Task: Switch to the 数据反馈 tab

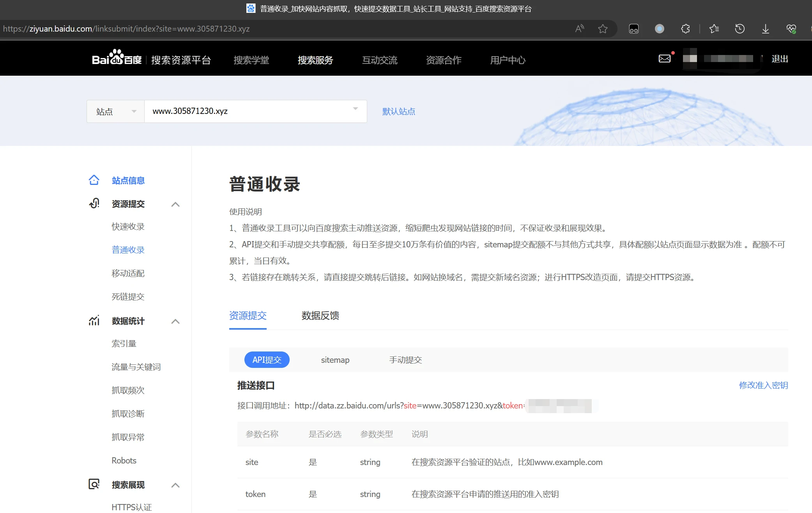Action: [x=320, y=316]
